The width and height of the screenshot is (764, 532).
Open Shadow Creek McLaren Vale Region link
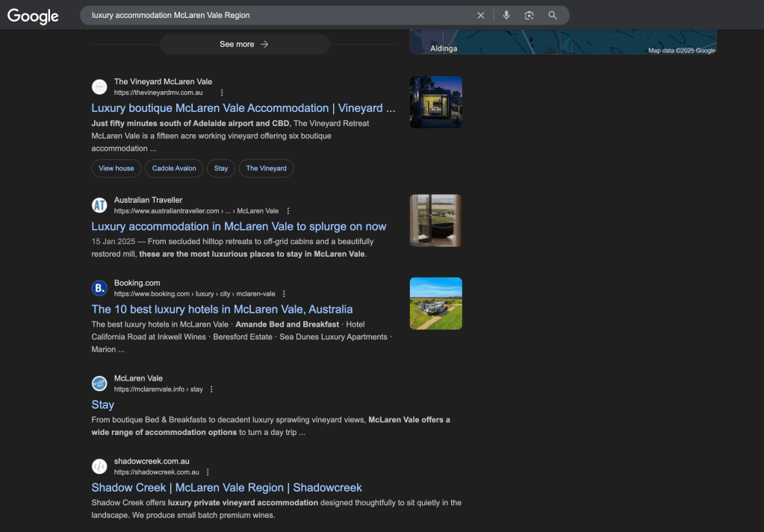click(x=226, y=487)
